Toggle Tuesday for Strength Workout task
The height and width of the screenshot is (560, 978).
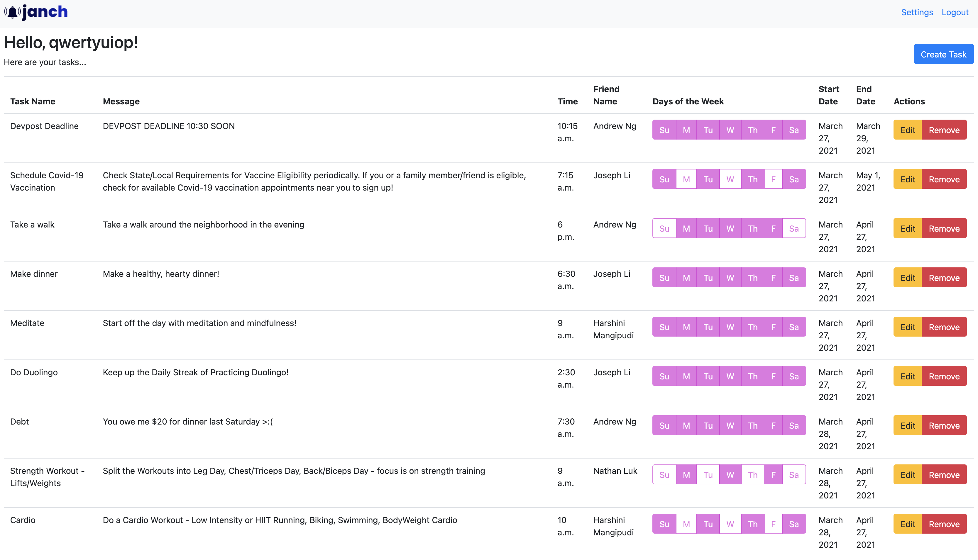coord(708,475)
